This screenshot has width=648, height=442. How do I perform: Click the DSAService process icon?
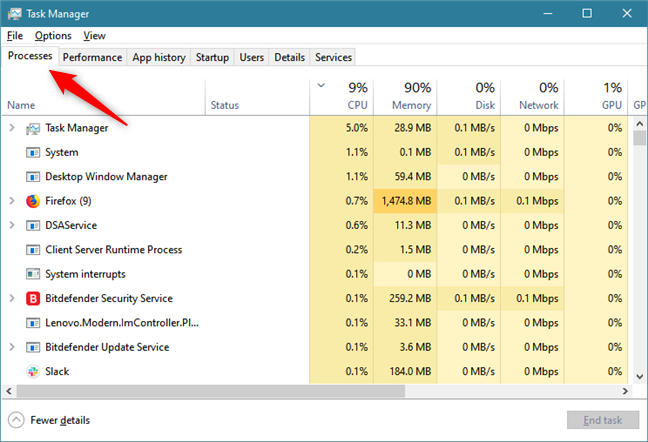tap(33, 226)
